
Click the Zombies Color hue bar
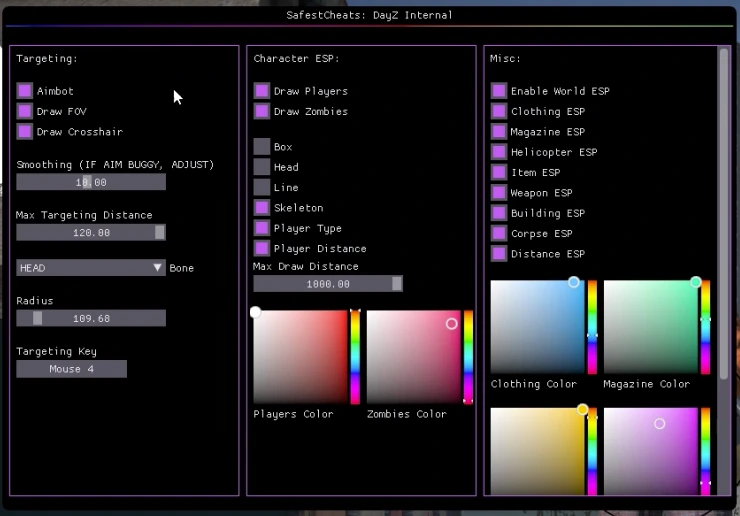(468, 357)
